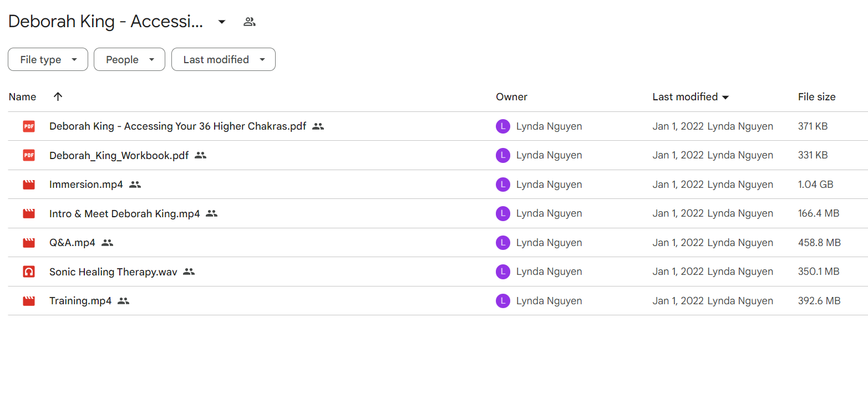Open the Last modified filter dropdown

223,59
